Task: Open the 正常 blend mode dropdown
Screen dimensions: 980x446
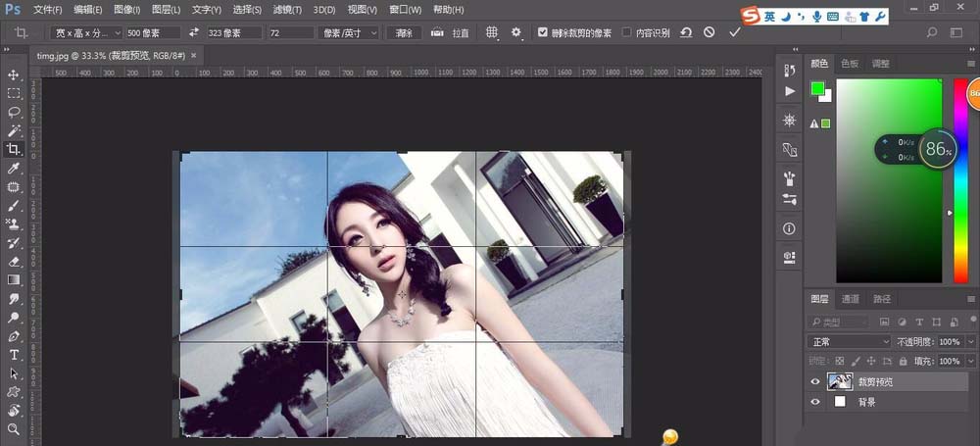Action: [849, 342]
